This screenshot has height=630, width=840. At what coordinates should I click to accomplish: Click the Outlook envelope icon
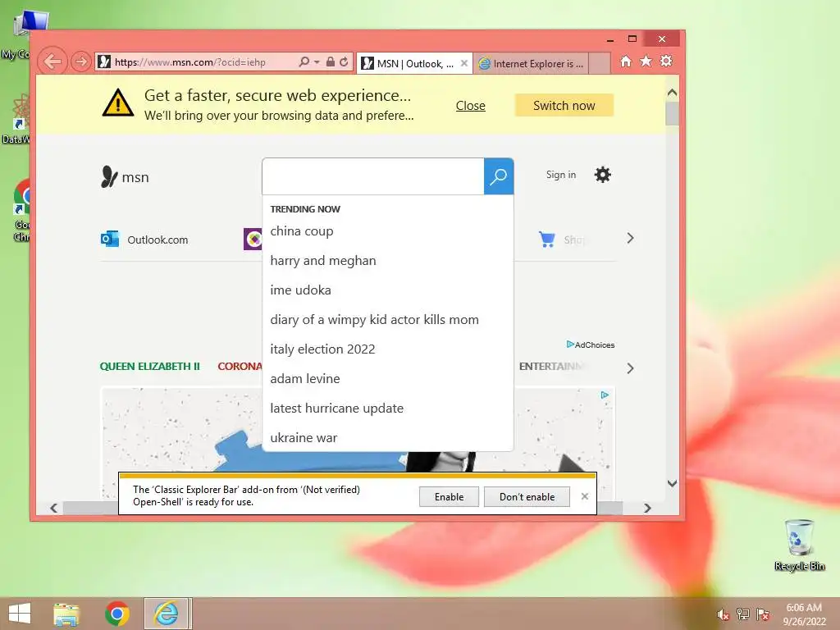click(x=110, y=239)
